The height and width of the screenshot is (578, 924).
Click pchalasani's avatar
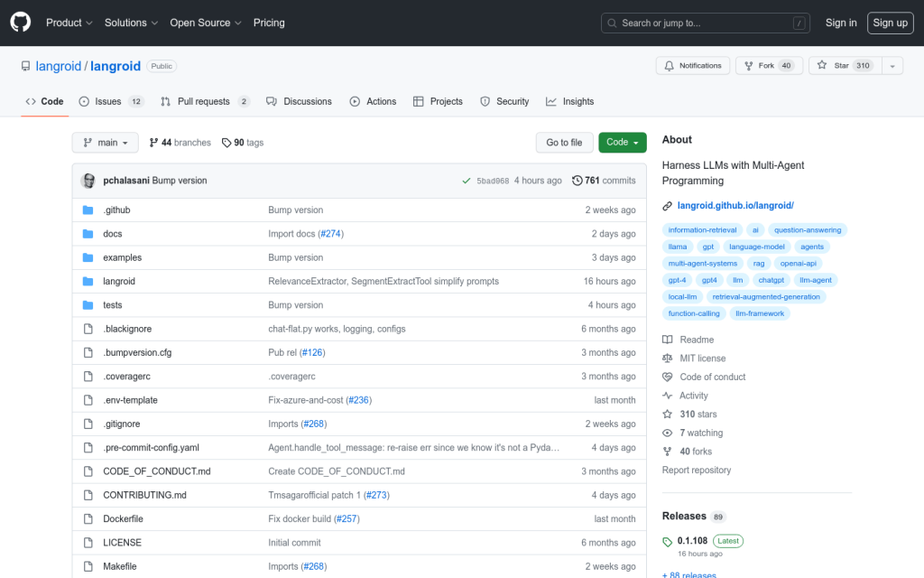click(88, 181)
